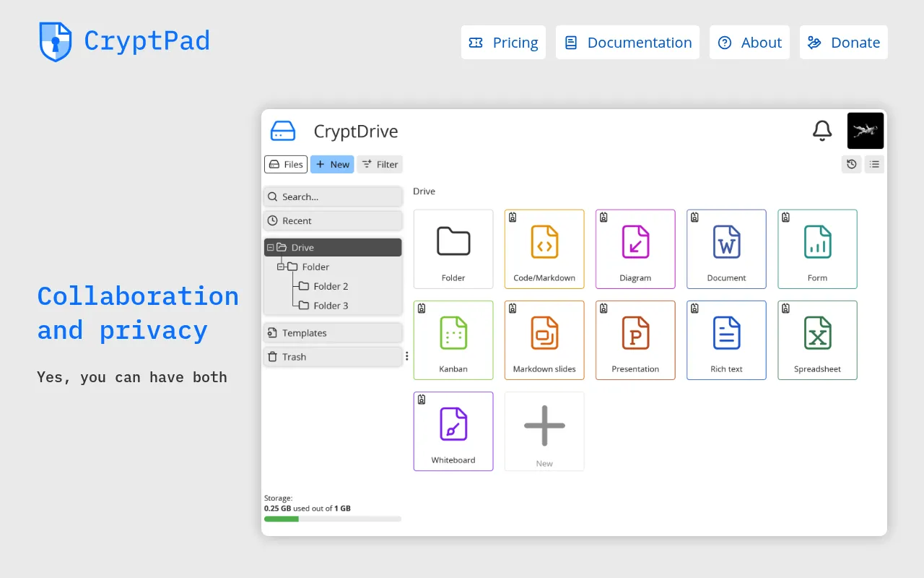Open the Pricing page
The image size is (924, 578).
coord(503,43)
